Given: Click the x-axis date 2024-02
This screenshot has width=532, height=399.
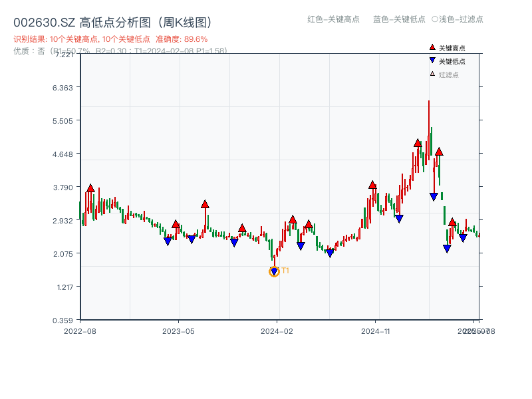Looking at the screenshot, I should coord(277,331).
